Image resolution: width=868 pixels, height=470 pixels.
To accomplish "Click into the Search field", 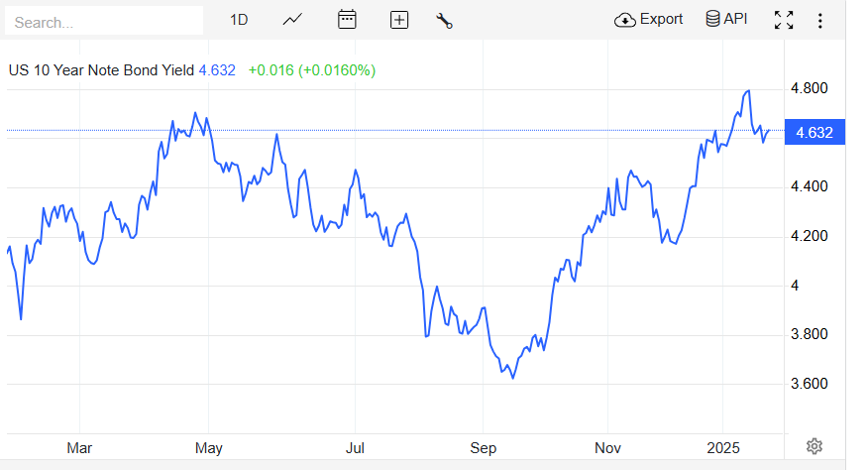I will pyautogui.click(x=104, y=21).
